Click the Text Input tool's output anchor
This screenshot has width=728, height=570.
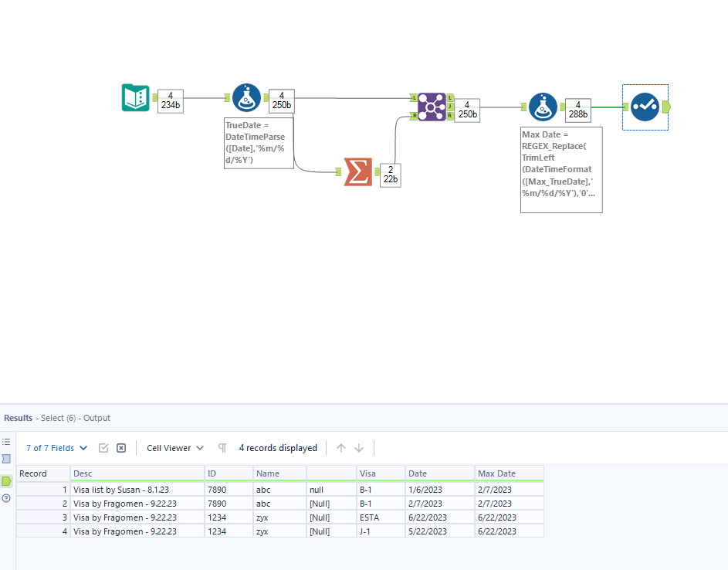pos(154,97)
